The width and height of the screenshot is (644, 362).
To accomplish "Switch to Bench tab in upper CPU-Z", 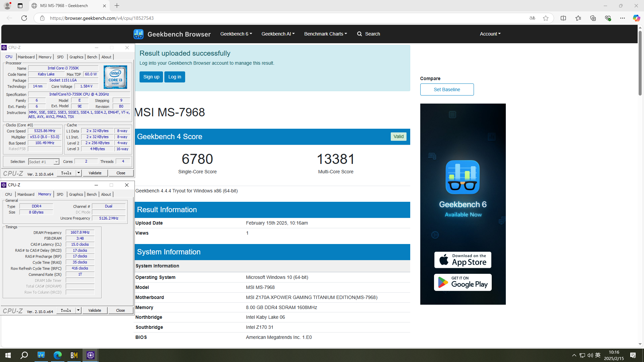I will (x=92, y=57).
